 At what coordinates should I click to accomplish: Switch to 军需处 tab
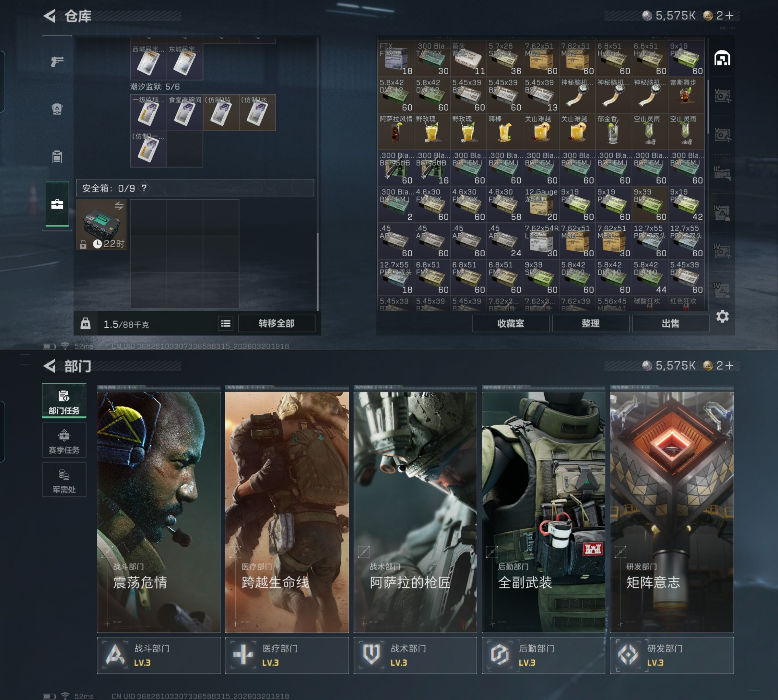[x=64, y=480]
